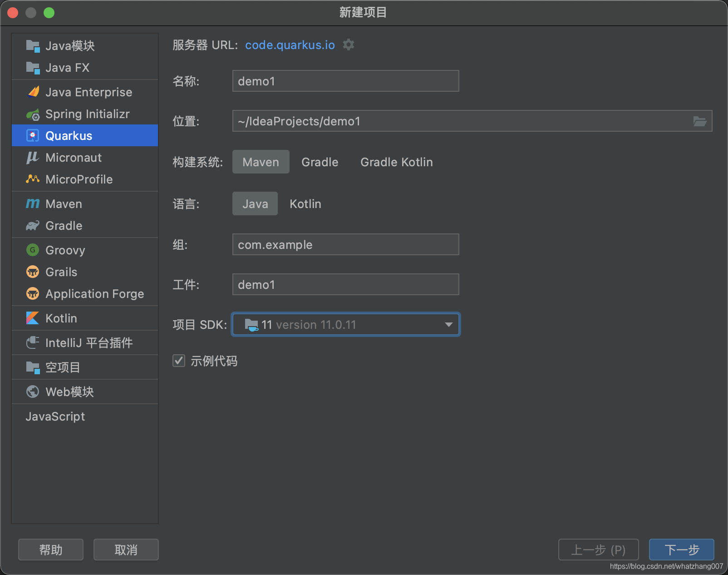Pick MicroProfile from the list

point(85,179)
